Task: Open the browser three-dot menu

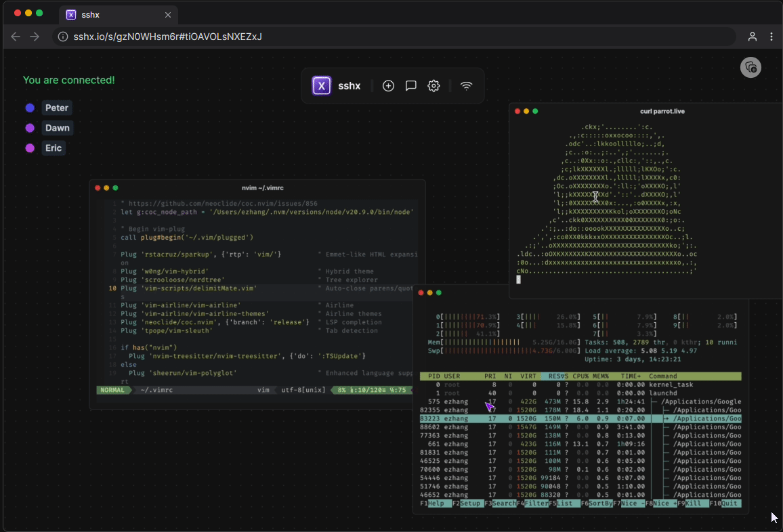Action: click(771, 37)
